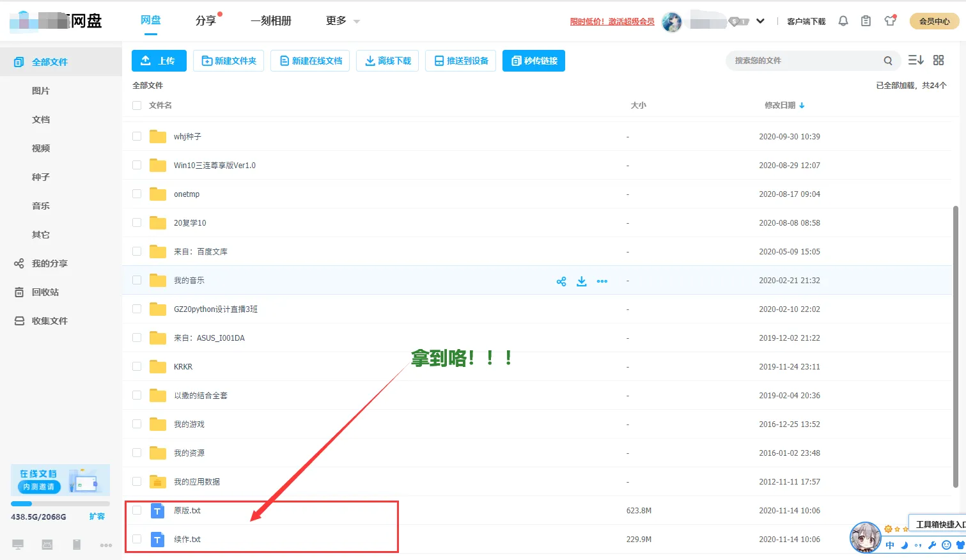Switch to grid view layout icon

(x=939, y=60)
